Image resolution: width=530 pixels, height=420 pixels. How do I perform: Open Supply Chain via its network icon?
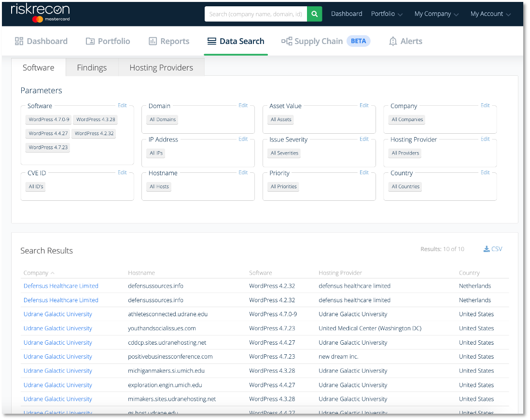286,42
